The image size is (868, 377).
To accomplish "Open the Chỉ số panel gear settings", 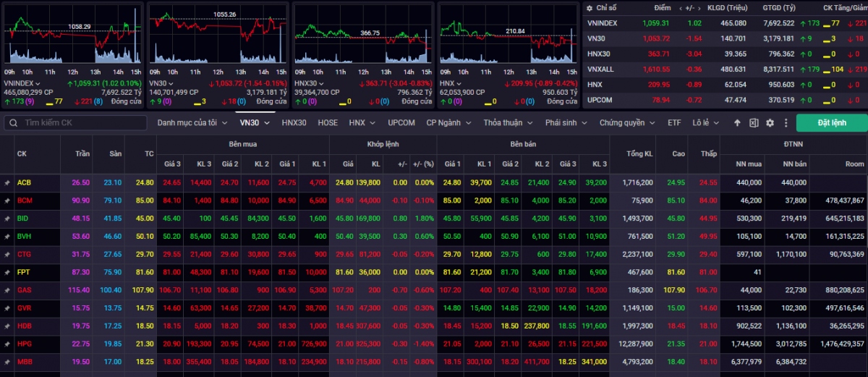I will 591,7.
